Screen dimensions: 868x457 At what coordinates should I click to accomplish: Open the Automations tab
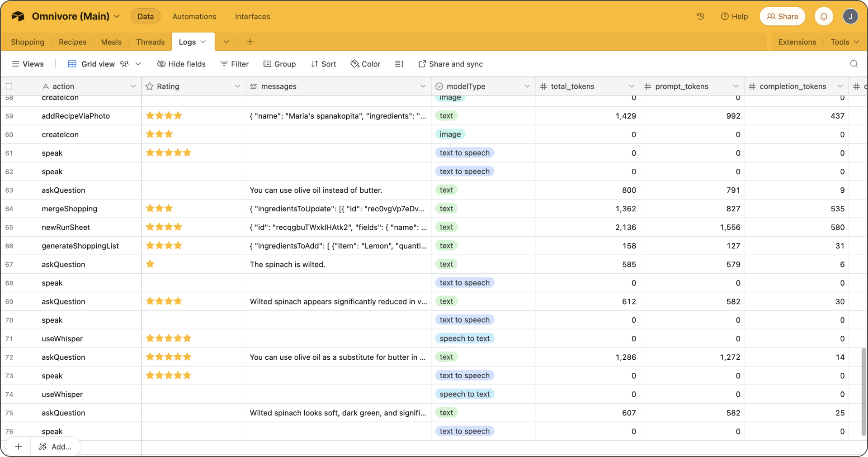(x=194, y=16)
